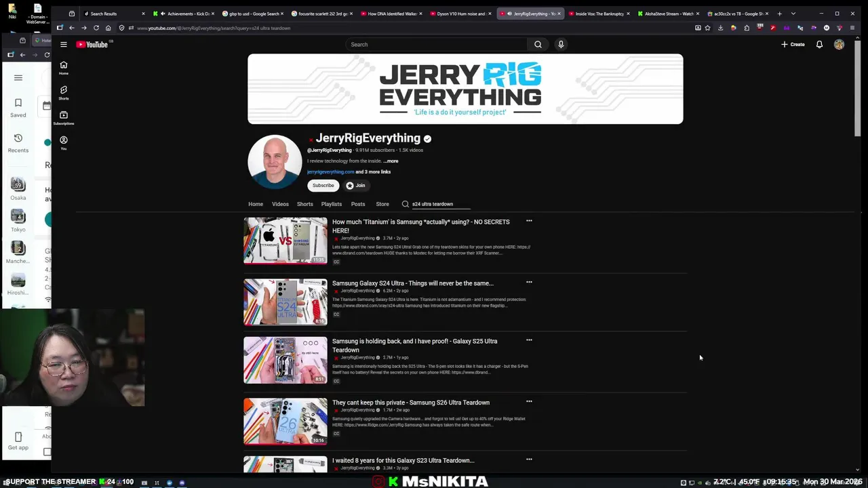Open the S25 Ultra Teardown thumbnail

coord(285,360)
